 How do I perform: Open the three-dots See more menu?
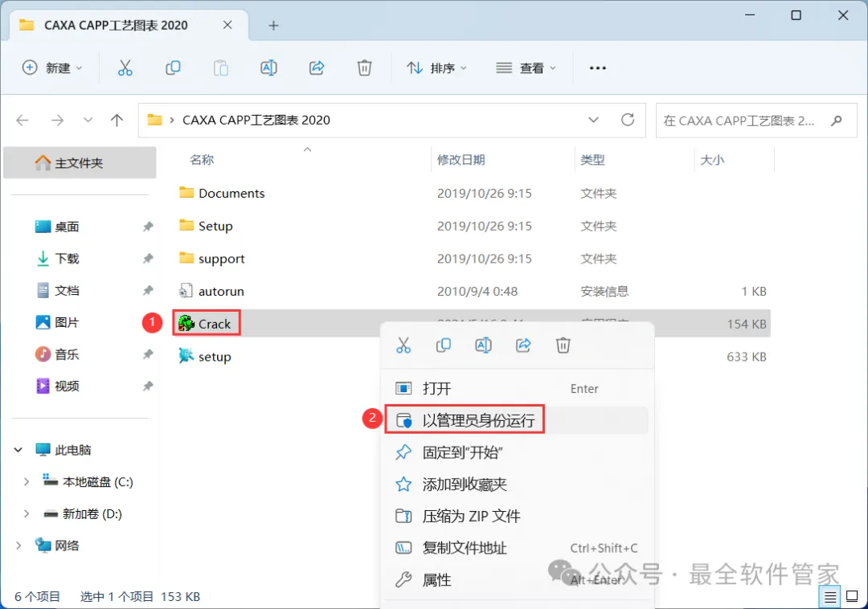point(598,68)
